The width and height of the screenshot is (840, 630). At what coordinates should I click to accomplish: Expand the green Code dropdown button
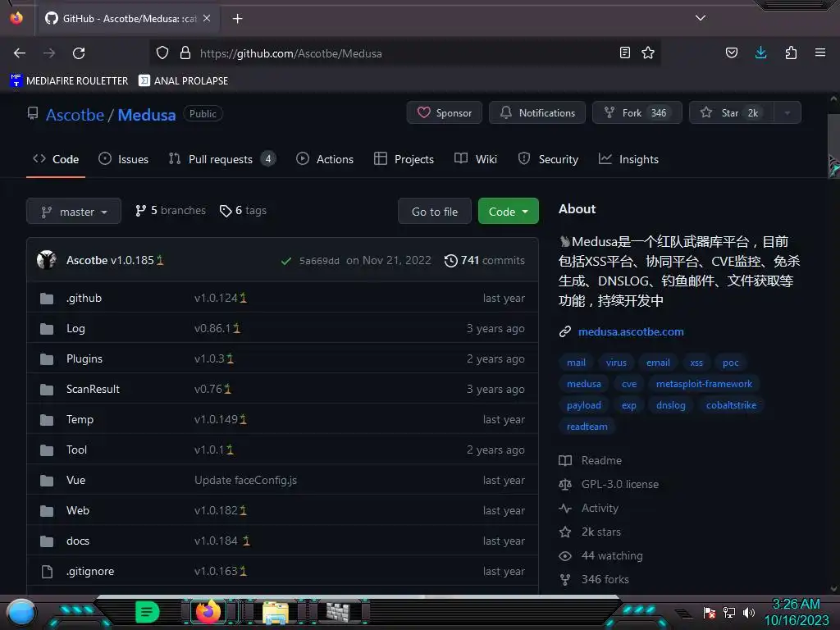[x=508, y=211]
